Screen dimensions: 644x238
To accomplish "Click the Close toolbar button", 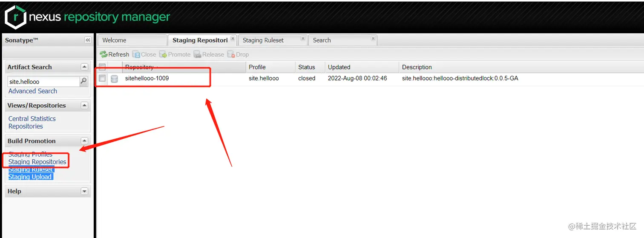I will point(144,54).
